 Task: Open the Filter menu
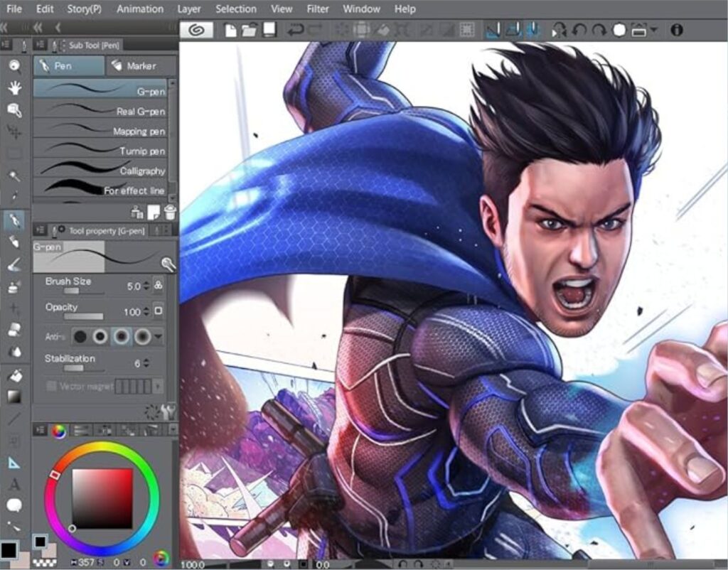coord(317,9)
